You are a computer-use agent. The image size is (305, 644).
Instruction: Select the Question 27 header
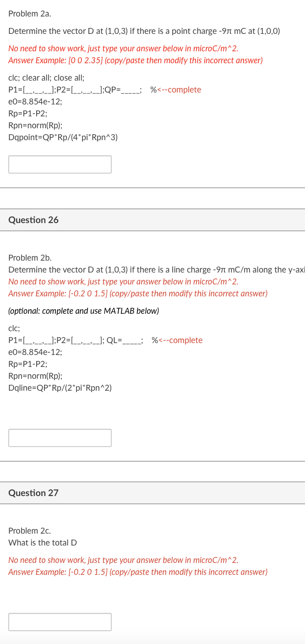point(33,493)
